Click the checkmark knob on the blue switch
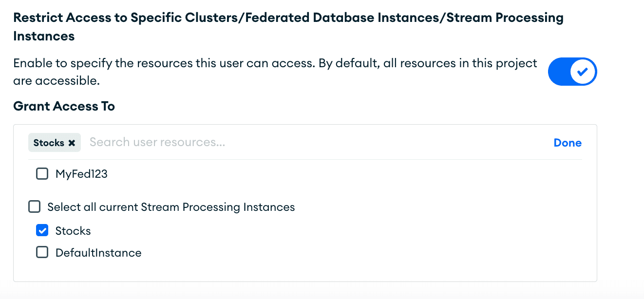Screen dimensions: 644x299 (582, 72)
